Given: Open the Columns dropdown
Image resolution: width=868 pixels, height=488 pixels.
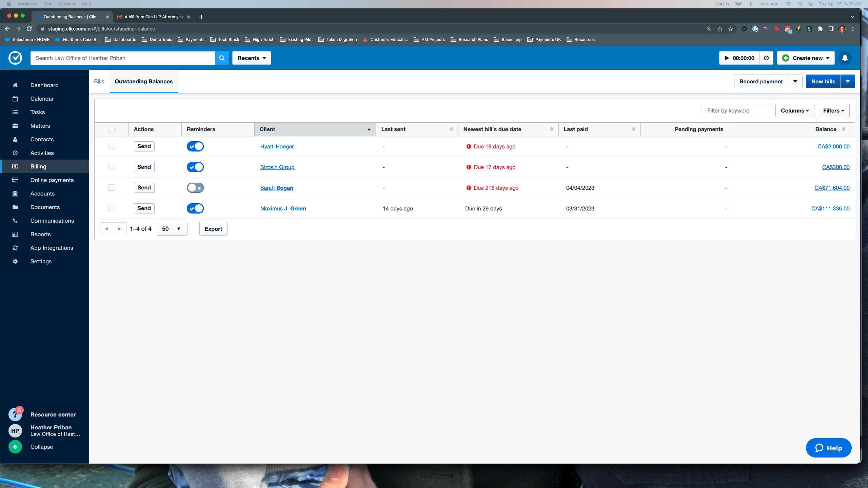Looking at the screenshot, I should pyautogui.click(x=795, y=110).
